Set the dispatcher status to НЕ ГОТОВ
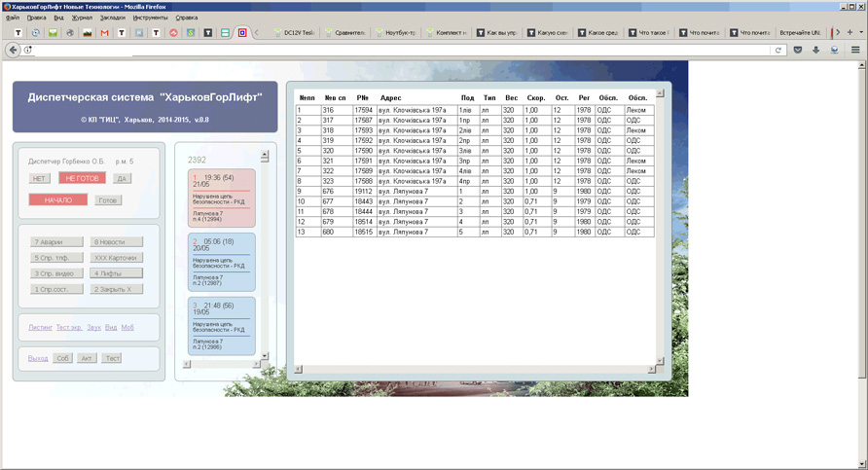The width and height of the screenshot is (868, 470). click(81, 178)
